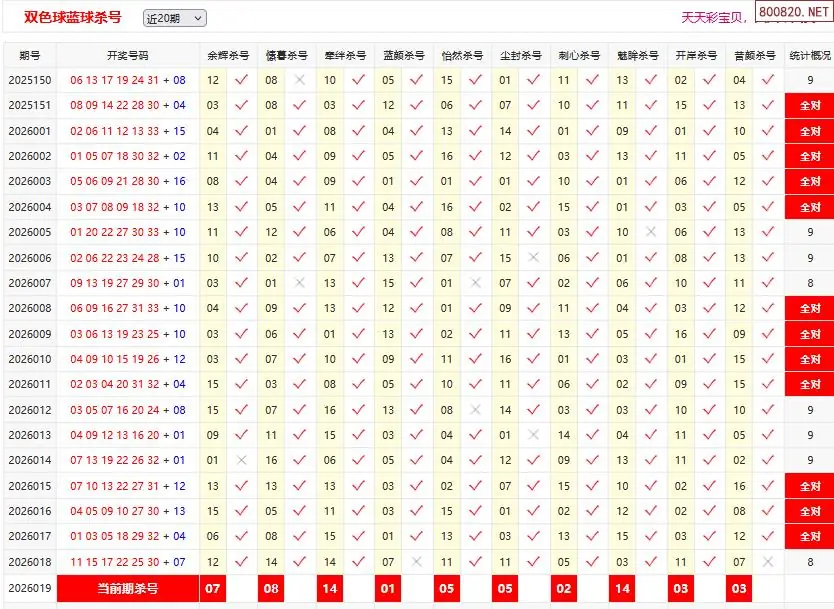The height and width of the screenshot is (609, 834).
Task: Click the X mark in row 2026018 蓝颜杀号
Action: [x=416, y=562]
